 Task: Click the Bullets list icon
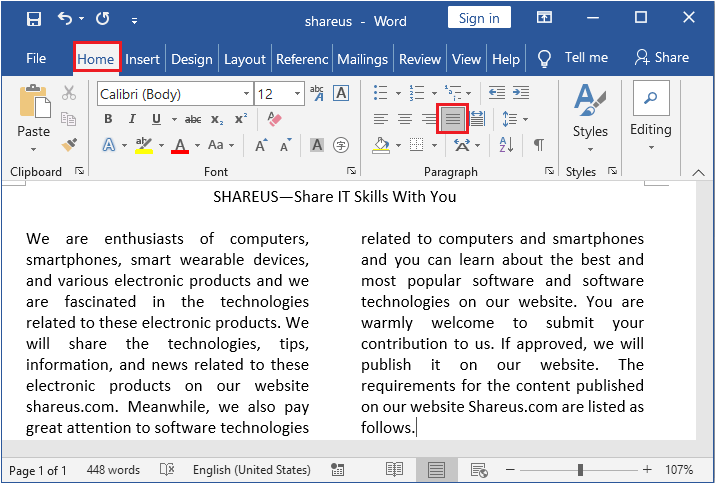tap(380, 93)
